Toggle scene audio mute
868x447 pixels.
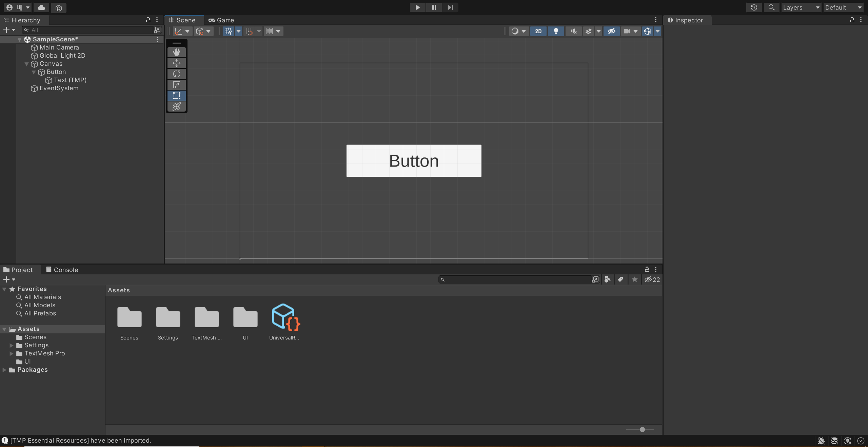(573, 31)
